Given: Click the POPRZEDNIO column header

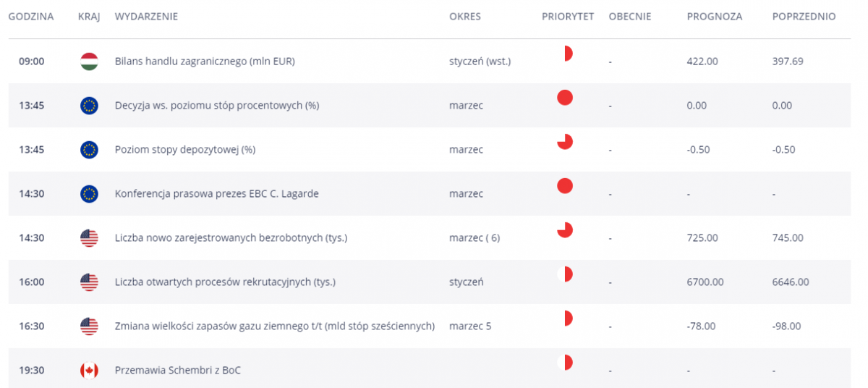Looking at the screenshot, I should point(804,17).
